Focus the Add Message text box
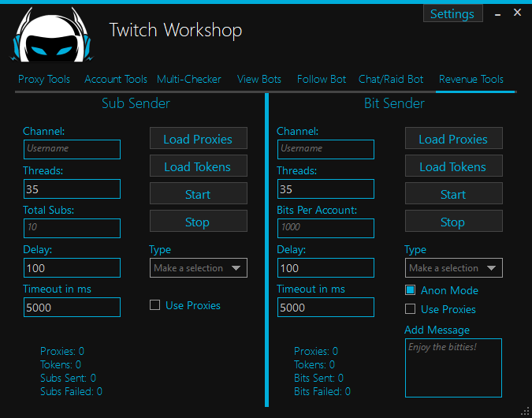 pyautogui.click(x=453, y=368)
